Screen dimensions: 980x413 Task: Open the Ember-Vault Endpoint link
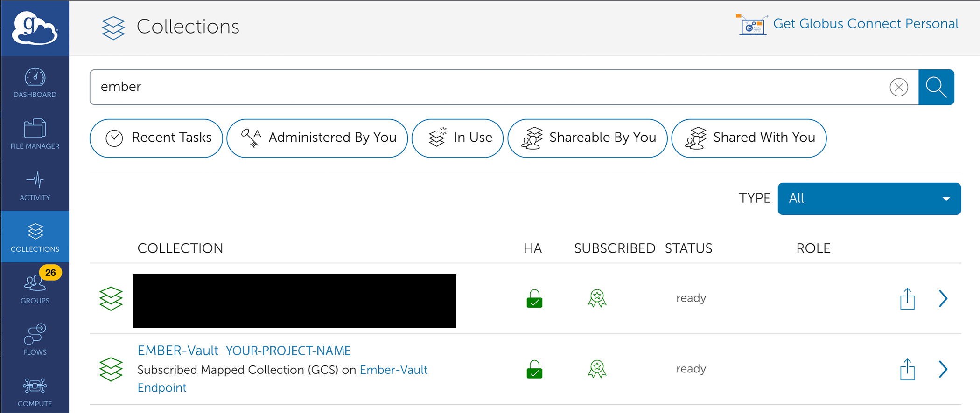282,379
